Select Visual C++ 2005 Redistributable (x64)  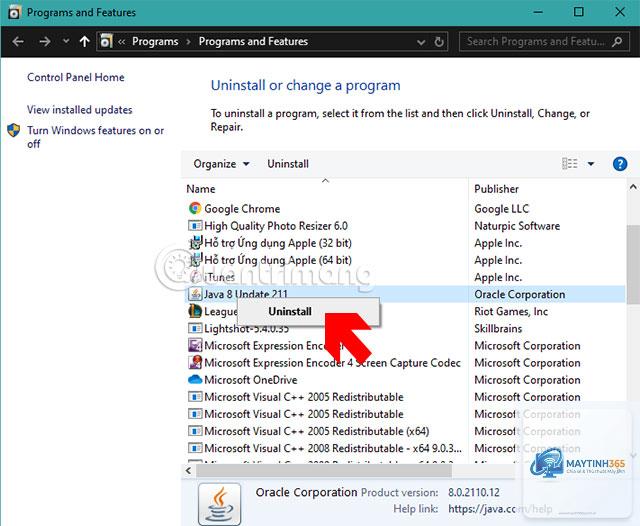(x=316, y=431)
